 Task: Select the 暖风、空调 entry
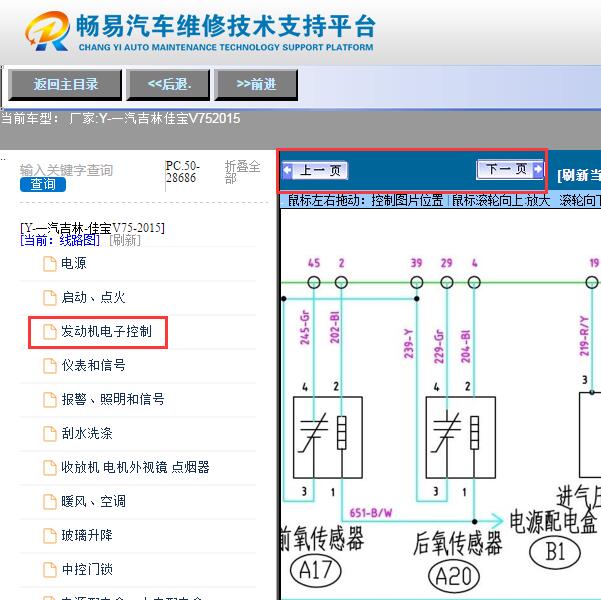pyautogui.click(x=93, y=501)
